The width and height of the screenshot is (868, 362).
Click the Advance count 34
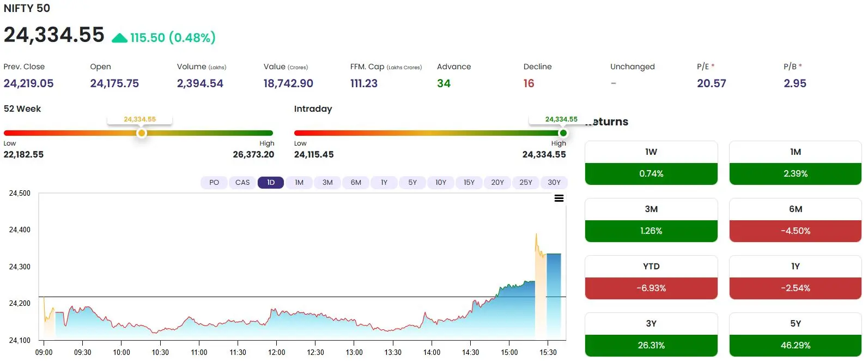444,83
